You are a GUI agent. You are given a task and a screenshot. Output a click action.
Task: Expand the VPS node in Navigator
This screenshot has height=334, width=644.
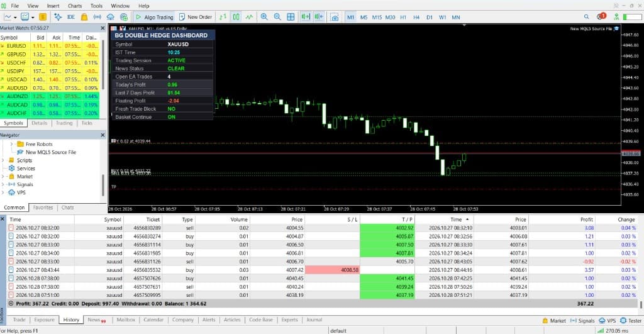(3, 192)
